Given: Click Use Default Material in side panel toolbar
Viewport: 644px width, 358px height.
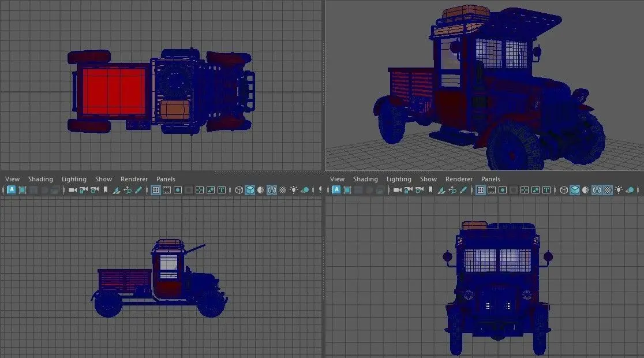Looking at the screenshot, I should click(x=261, y=190).
